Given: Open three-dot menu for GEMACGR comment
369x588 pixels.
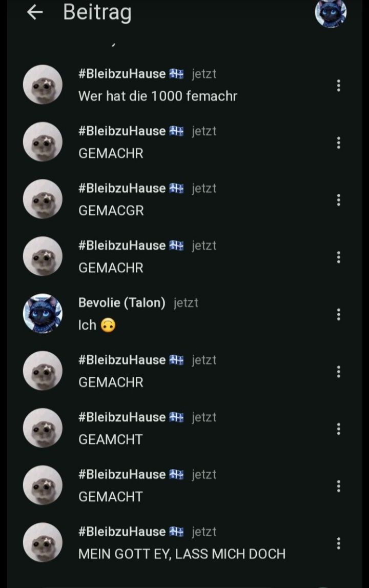Looking at the screenshot, I should (x=339, y=200).
